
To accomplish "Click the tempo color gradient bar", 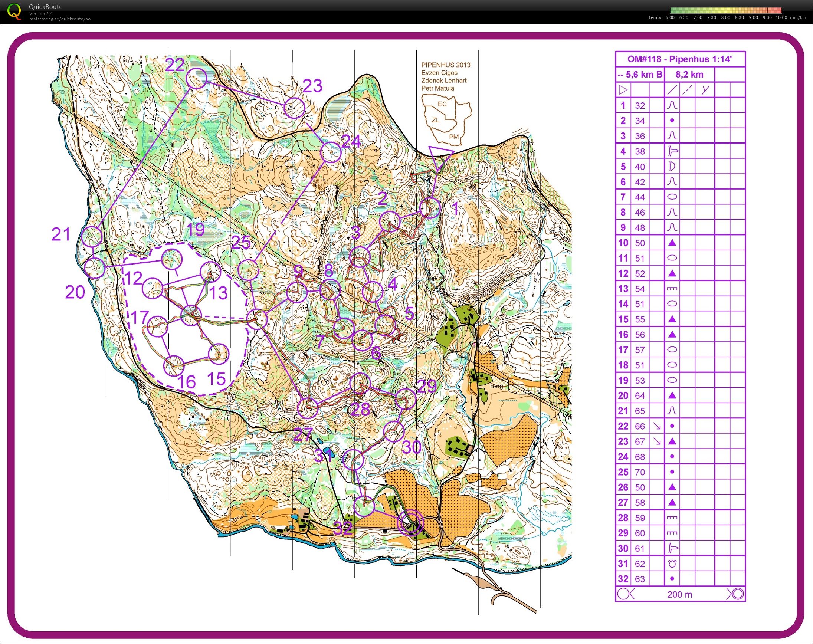I will (x=726, y=10).
